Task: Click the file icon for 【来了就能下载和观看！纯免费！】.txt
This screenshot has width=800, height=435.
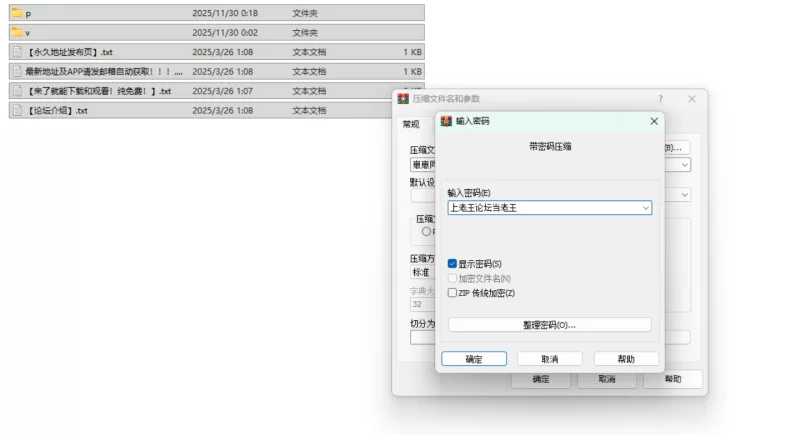Action: click(x=17, y=91)
